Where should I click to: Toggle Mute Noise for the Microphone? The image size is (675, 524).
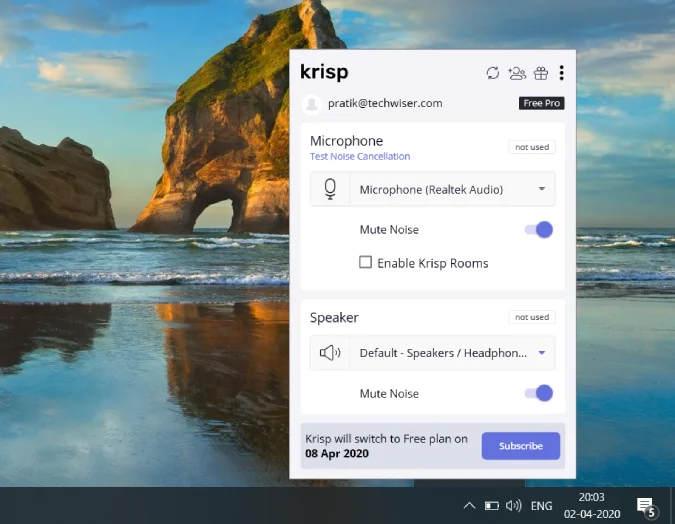[539, 229]
